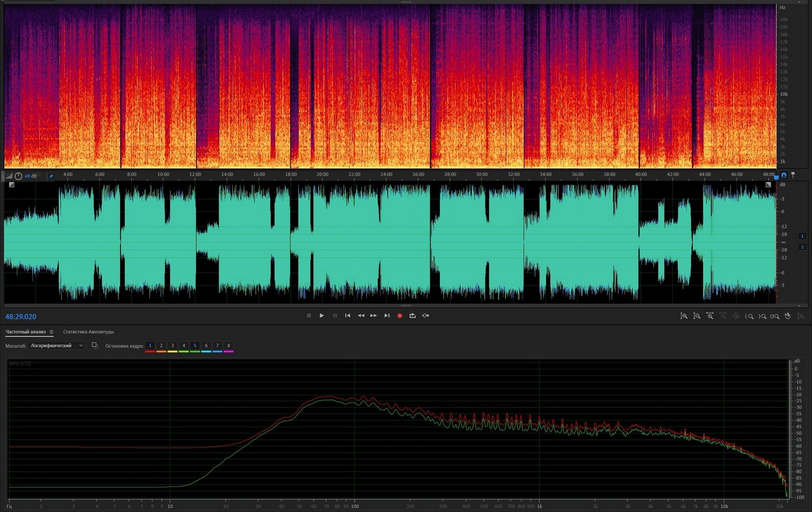Toggle hold frame number 5
The height and width of the screenshot is (512, 812).
point(195,346)
